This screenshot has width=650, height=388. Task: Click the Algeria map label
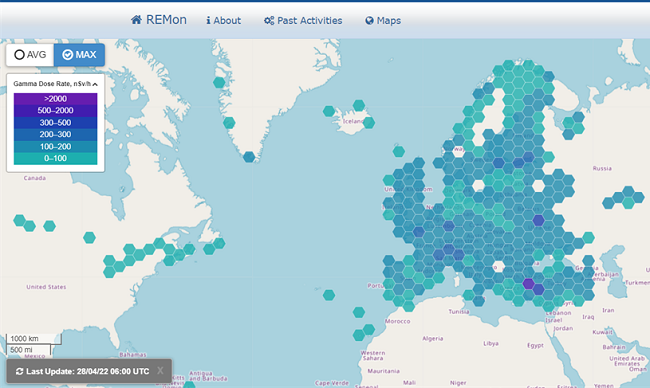click(x=433, y=339)
